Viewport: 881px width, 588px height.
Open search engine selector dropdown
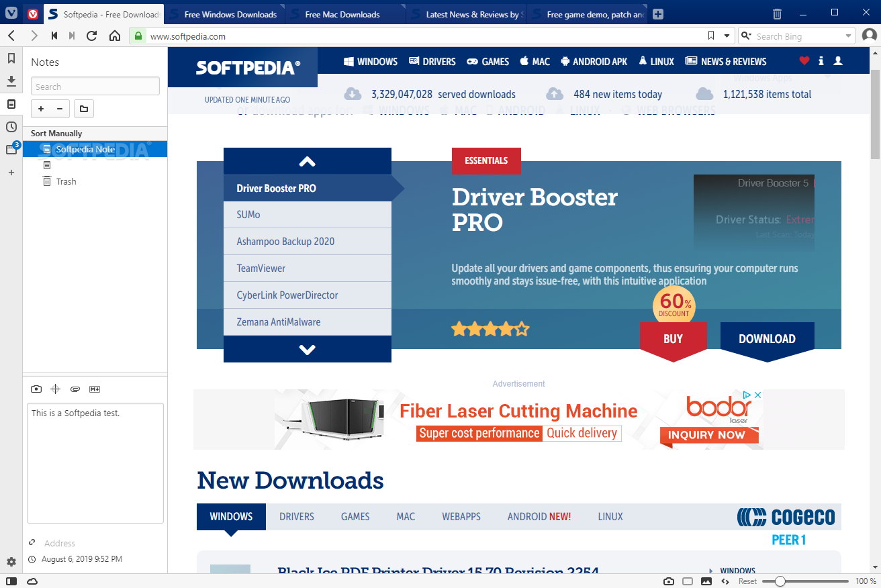click(747, 36)
